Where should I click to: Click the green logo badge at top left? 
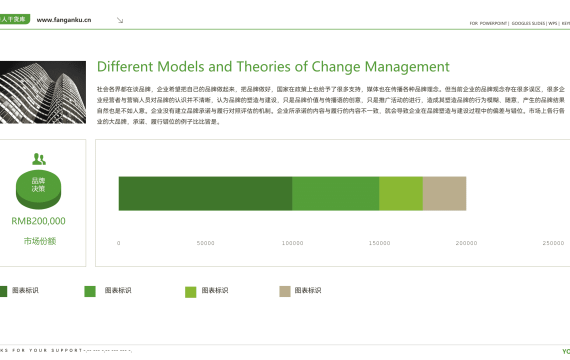[15, 19]
